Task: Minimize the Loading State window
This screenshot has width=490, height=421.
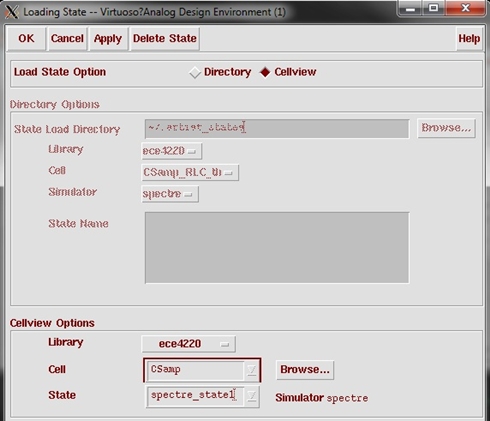Action: pos(410,8)
